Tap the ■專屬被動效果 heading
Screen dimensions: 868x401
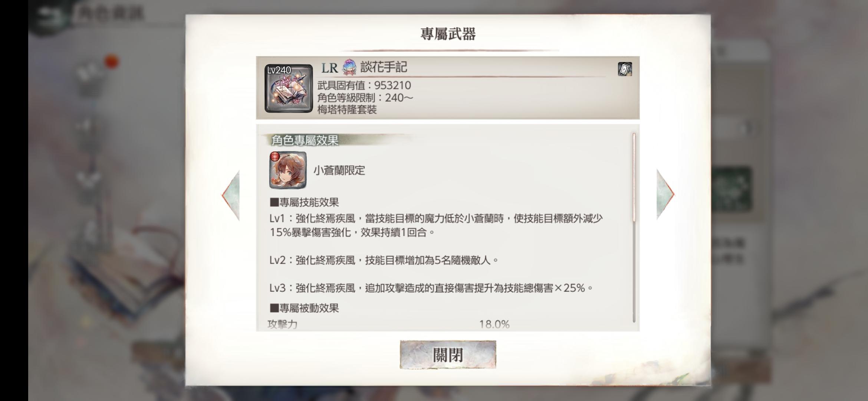coord(304,308)
